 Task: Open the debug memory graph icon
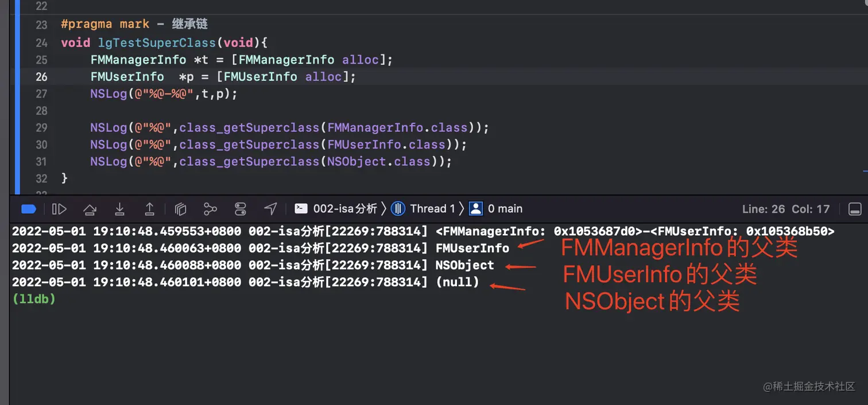coord(210,209)
